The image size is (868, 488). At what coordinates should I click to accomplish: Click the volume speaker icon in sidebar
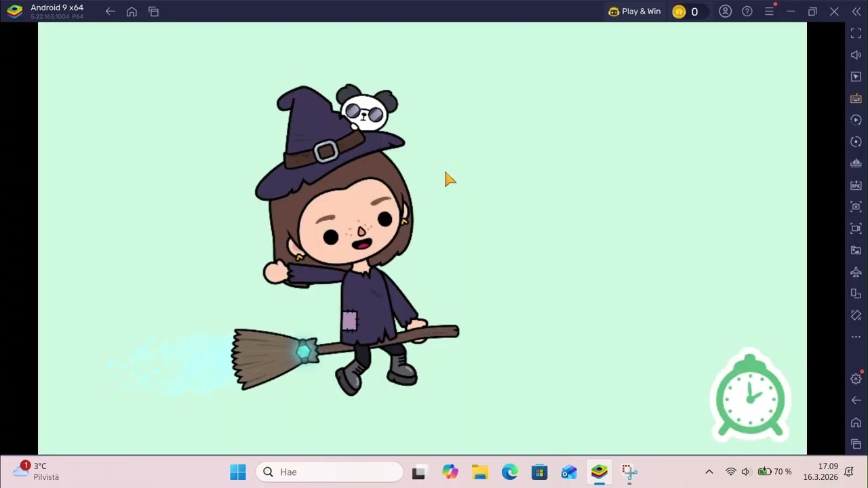[x=856, y=55]
